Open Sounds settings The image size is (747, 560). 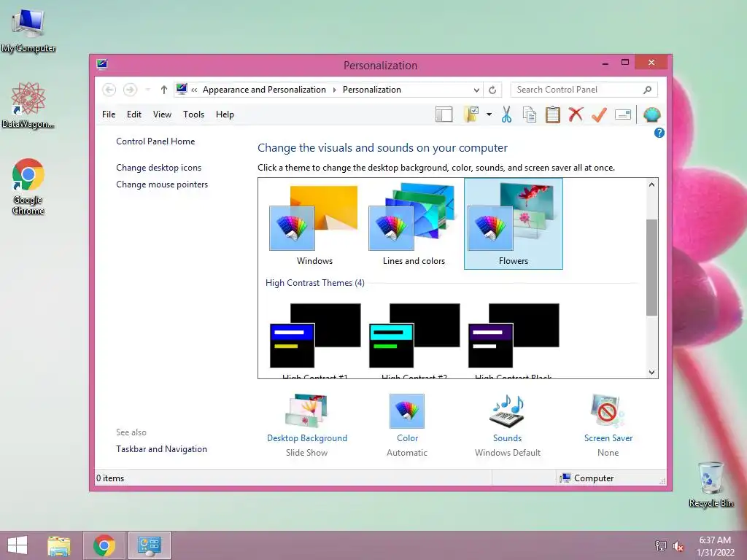tap(508, 425)
